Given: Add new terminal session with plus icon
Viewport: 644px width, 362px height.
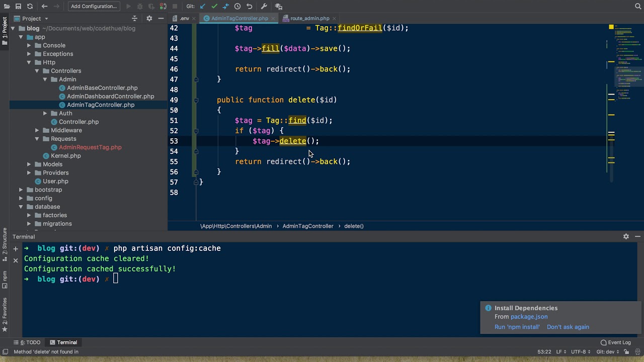Looking at the screenshot, I should point(16,248).
